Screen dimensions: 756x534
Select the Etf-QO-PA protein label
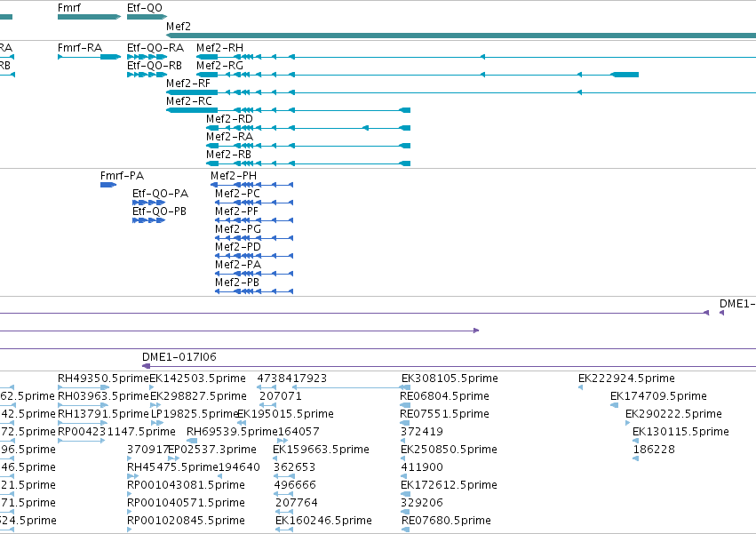tap(161, 194)
